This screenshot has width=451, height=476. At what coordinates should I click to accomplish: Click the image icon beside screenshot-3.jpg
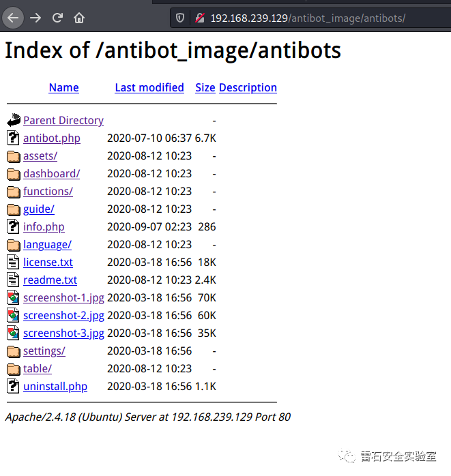[x=13, y=333]
